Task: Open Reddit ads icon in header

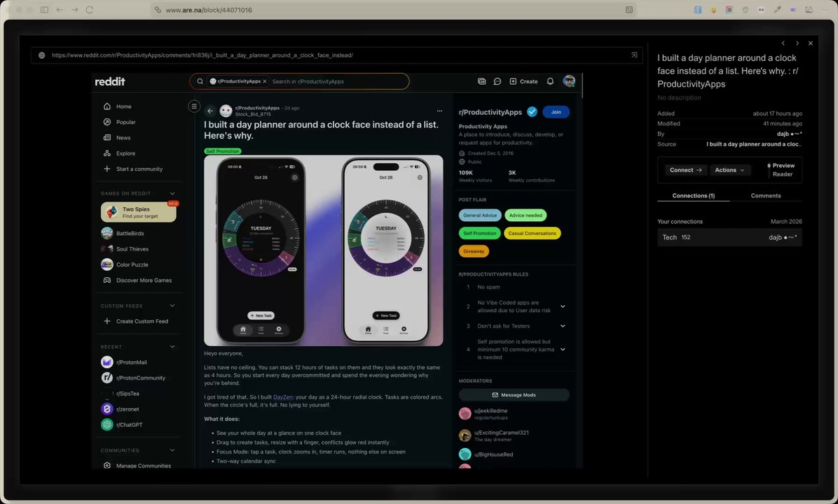Action: point(481,81)
